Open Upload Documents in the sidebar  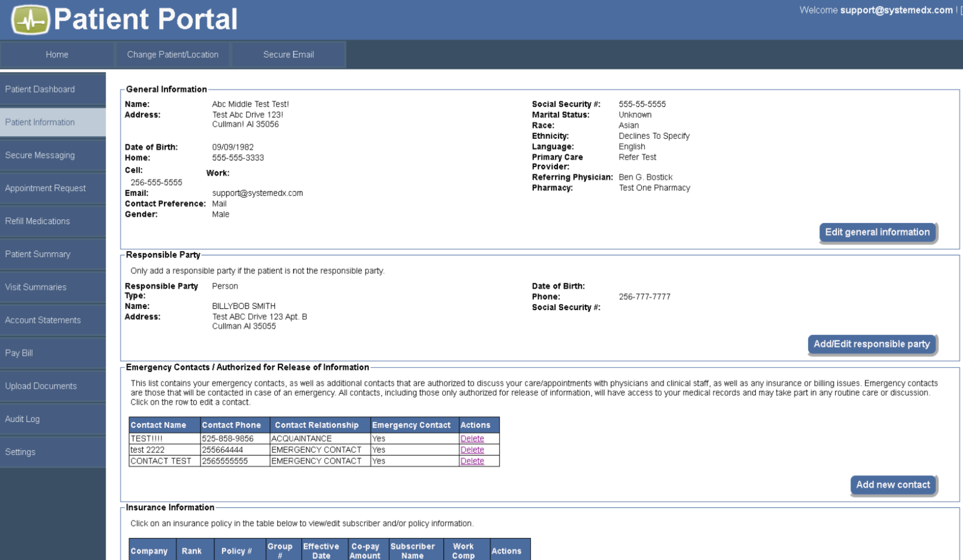pyautogui.click(x=41, y=386)
